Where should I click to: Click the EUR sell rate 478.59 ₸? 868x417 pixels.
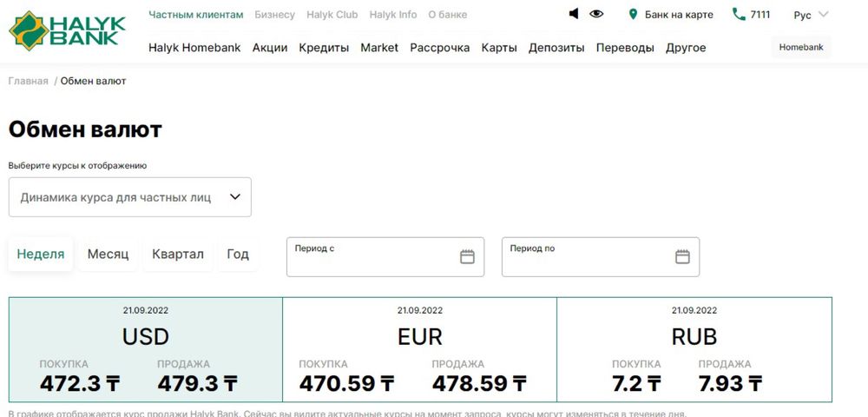[x=479, y=383]
